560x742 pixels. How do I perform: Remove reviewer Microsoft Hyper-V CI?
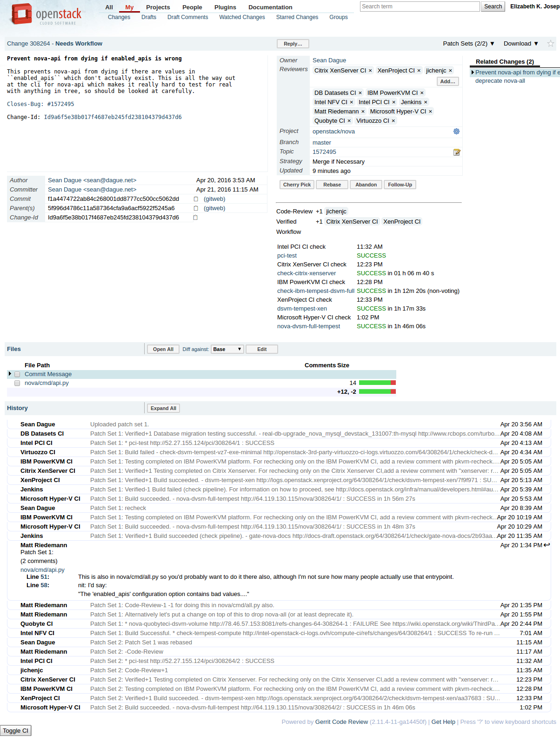click(430, 112)
